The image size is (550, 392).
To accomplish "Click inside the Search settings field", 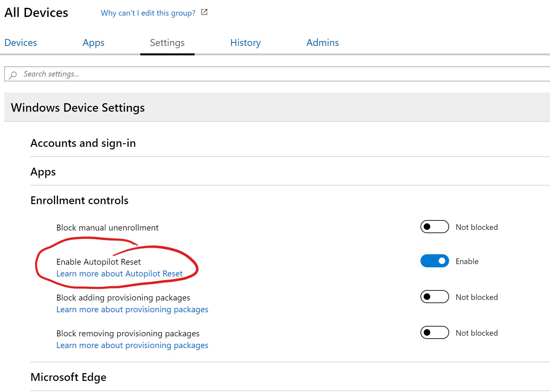I will click(x=130, y=74).
